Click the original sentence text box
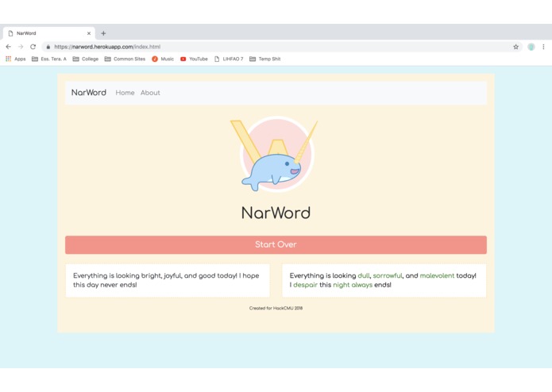The image size is (552, 392). click(x=168, y=281)
